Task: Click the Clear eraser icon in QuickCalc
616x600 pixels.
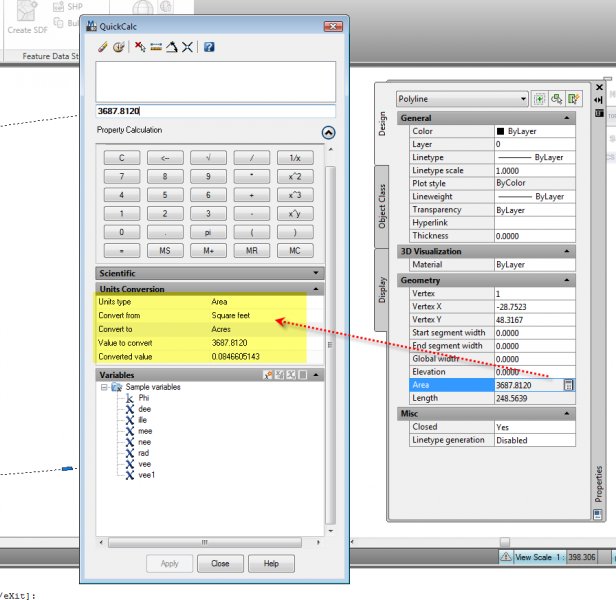Action: click(103, 47)
